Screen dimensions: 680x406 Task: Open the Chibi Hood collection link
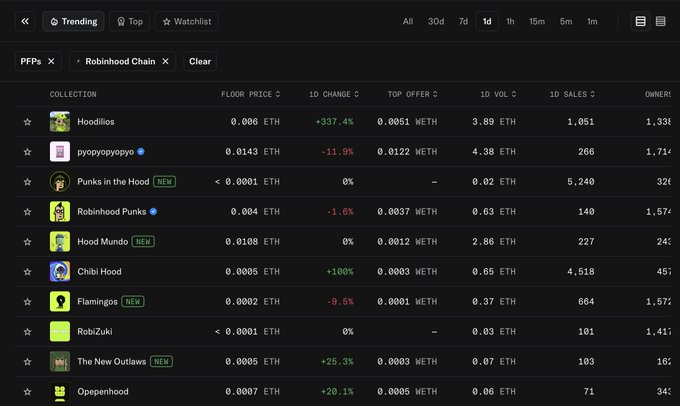99,271
